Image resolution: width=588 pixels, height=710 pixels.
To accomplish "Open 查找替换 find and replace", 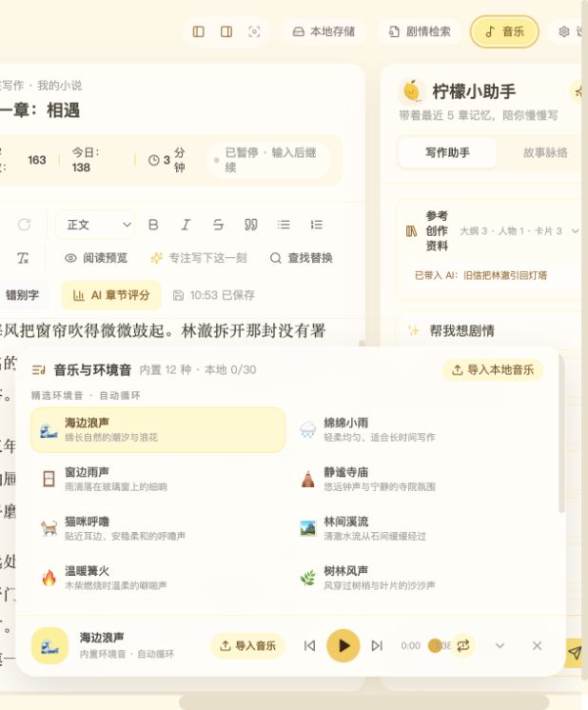I will 301,258.
